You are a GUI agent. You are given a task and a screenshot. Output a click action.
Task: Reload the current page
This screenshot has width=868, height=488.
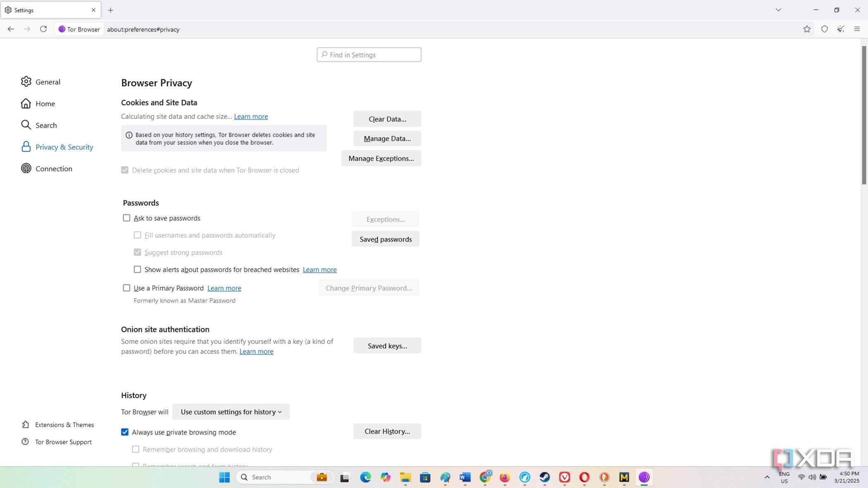point(43,29)
